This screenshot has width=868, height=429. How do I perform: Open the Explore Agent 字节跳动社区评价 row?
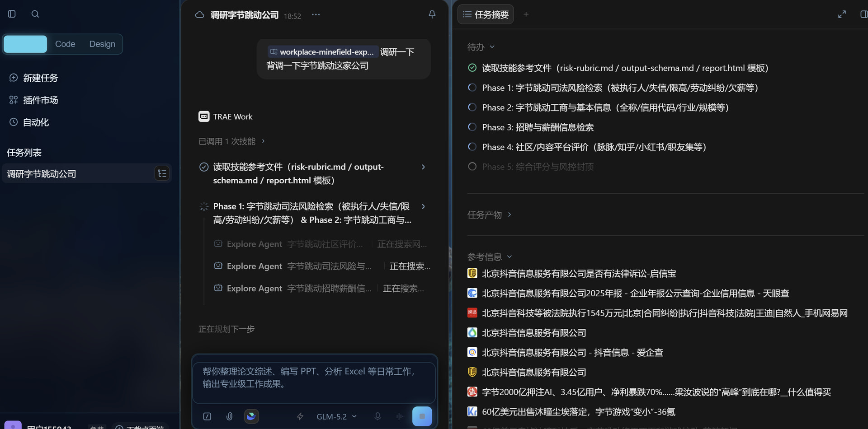321,244
